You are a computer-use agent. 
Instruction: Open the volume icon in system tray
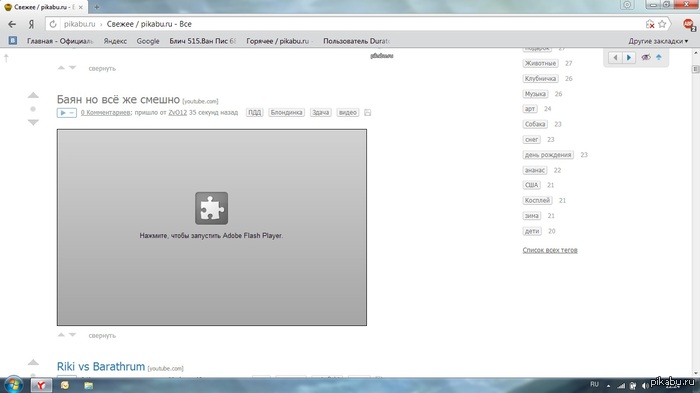pos(645,385)
